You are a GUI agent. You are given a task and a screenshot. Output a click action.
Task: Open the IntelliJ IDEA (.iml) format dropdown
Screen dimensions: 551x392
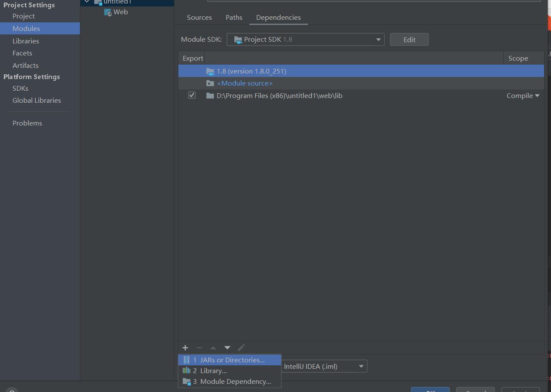[x=324, y=367]
